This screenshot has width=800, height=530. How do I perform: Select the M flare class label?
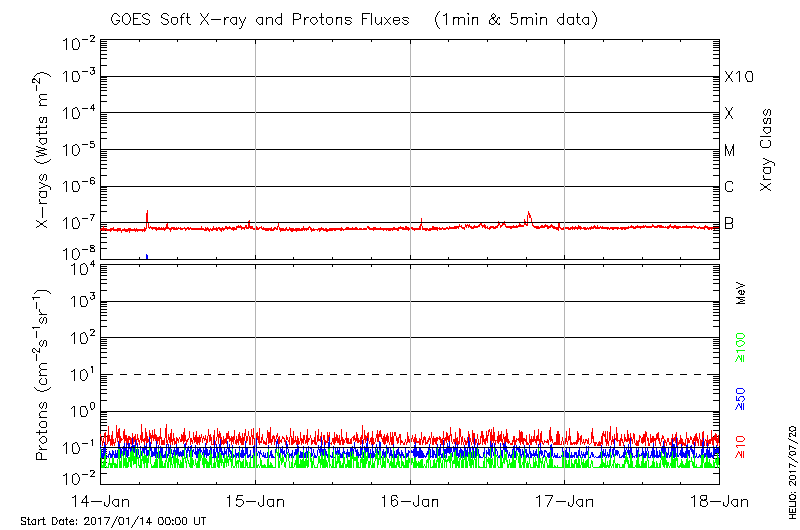[x=730, y=151]
